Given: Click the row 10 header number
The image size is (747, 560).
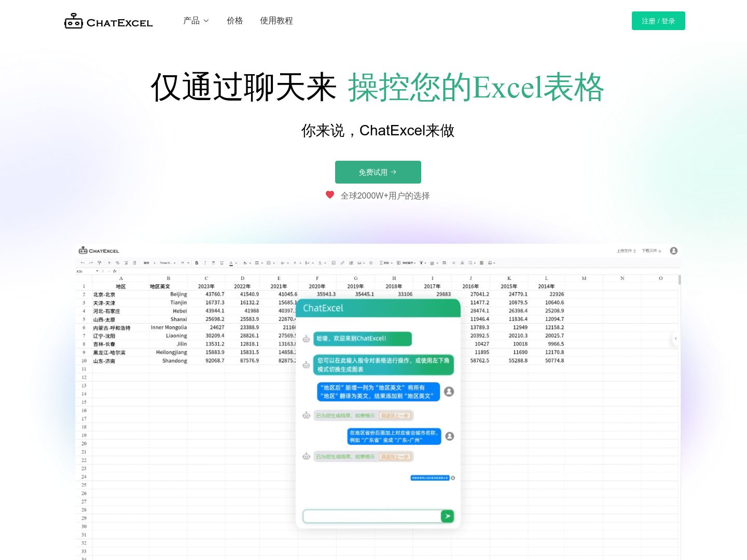Looking at the screenshot, I should click(x=84, y=360).
